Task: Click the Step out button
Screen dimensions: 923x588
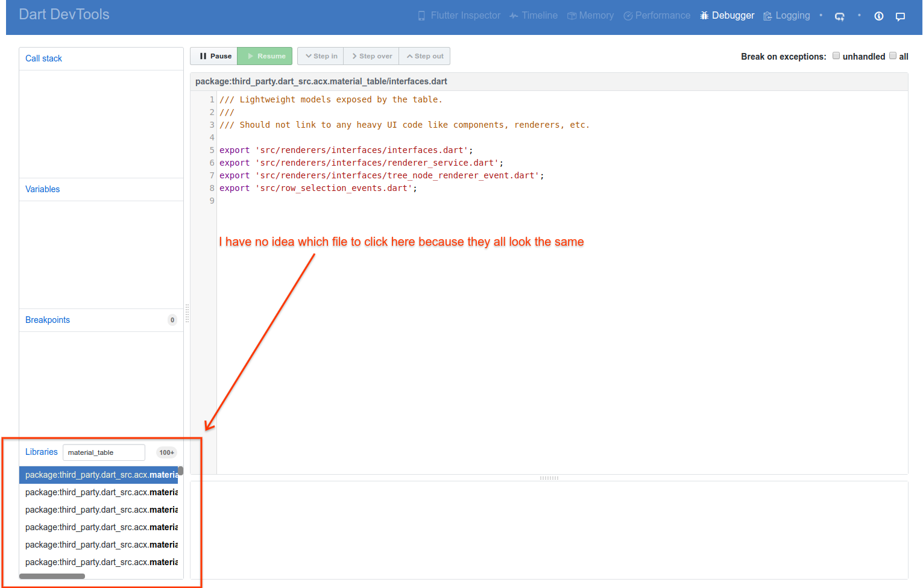Action: (424, 56)
